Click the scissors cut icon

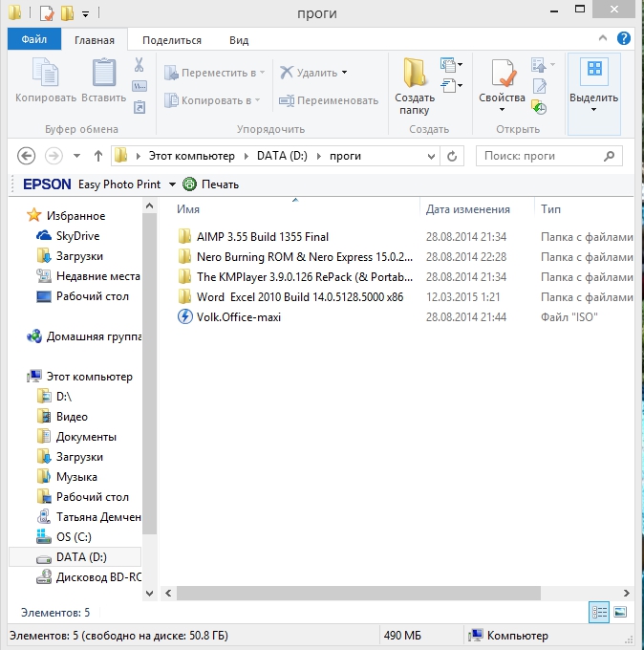coord(139,65)
